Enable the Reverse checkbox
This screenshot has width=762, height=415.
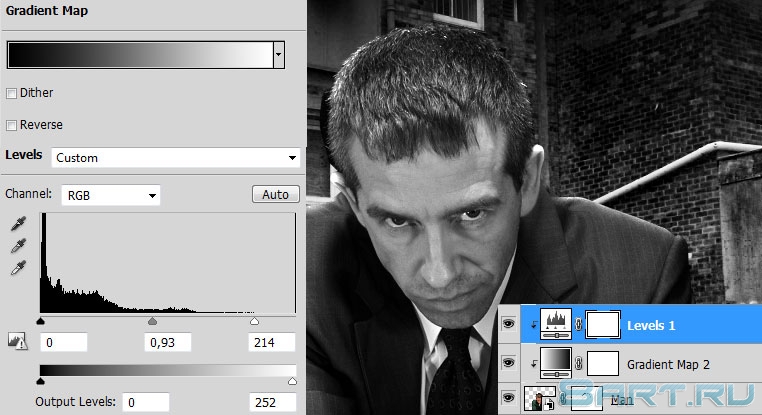(x=11, y=125)
